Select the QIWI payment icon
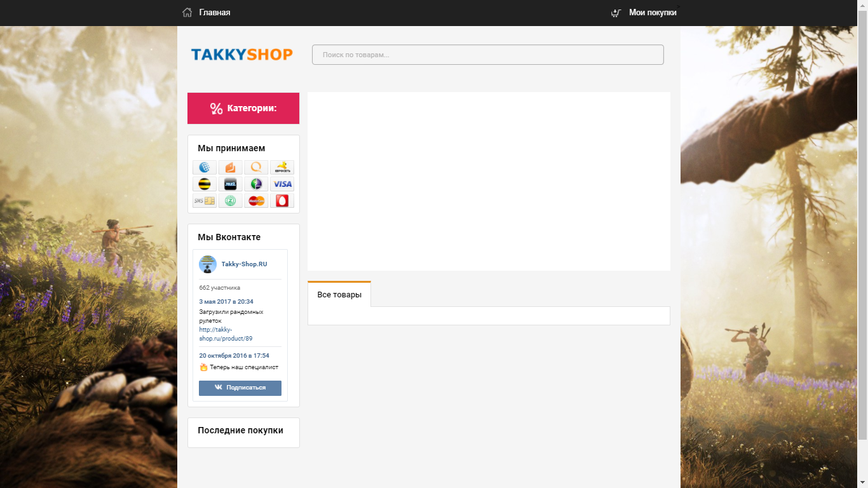Viewport: 868px width, 488px height. pos(256,168)
